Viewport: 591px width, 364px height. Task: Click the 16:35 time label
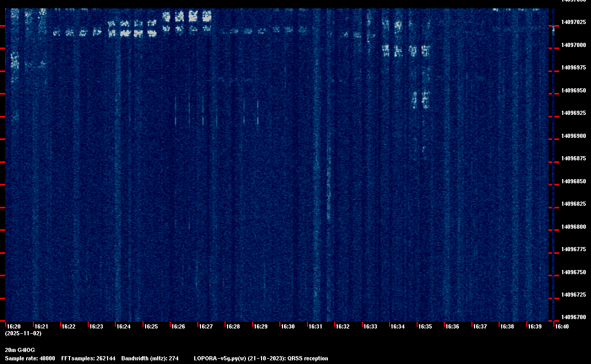pos(425,326)
